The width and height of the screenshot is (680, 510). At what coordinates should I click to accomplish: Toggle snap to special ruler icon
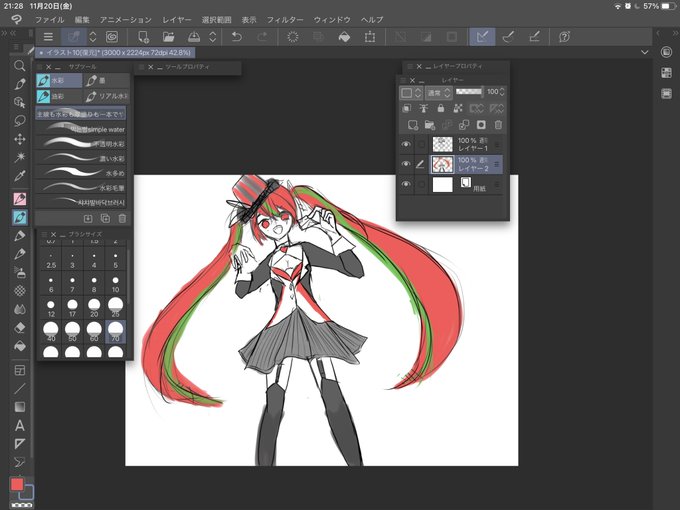508,37
